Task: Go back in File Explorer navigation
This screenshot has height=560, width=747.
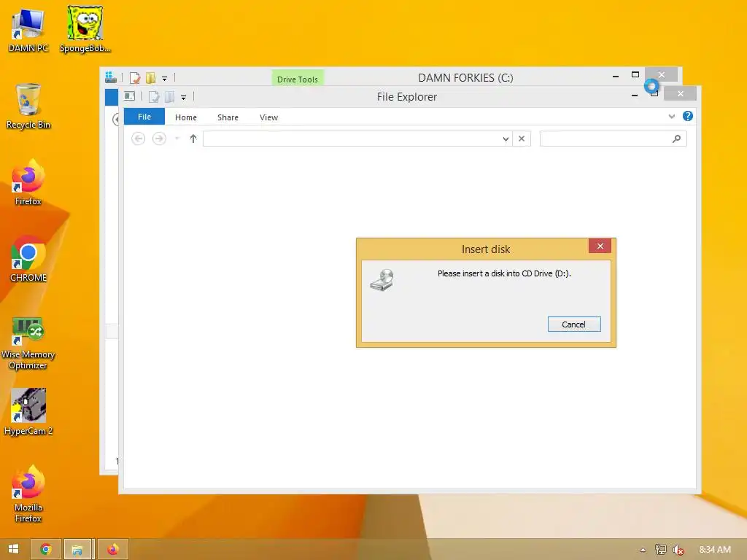Action: point(138,139)
